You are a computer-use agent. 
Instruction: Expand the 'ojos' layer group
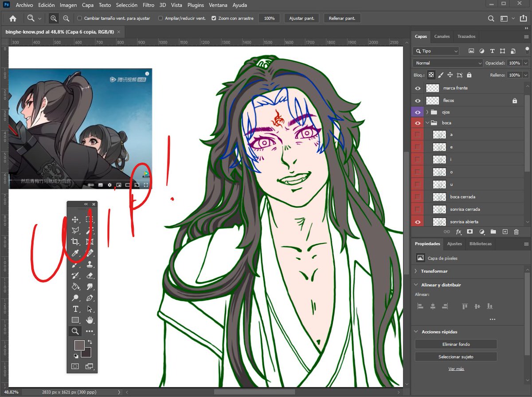[427, 112]
